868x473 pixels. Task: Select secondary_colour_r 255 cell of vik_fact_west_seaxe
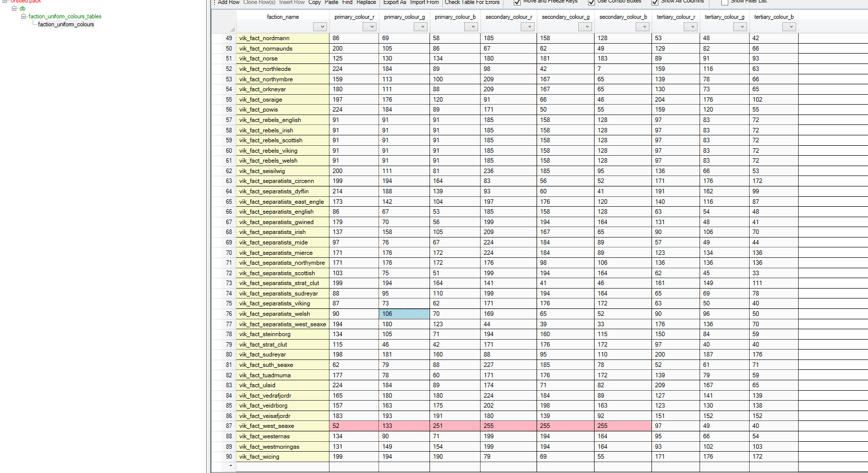tap(508, 426)
